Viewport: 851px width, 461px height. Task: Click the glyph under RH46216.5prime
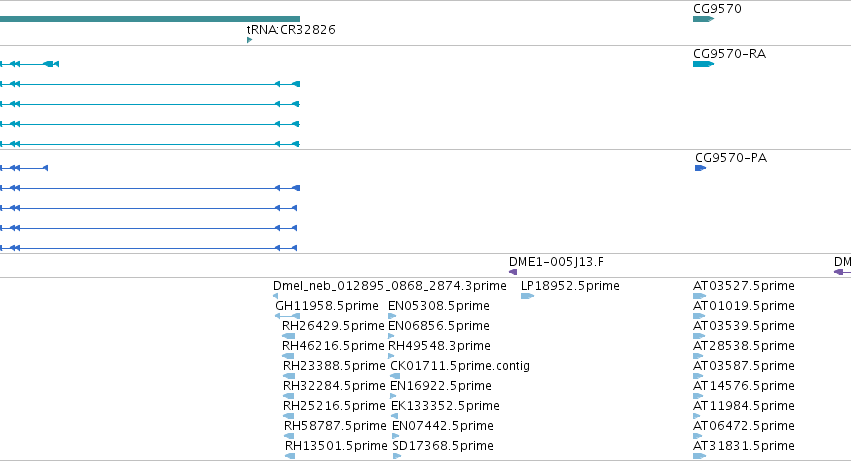pos(289,356)
